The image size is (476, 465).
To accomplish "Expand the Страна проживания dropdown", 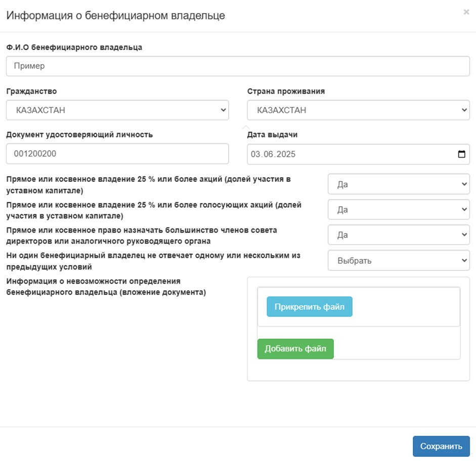I will point(358,110).
